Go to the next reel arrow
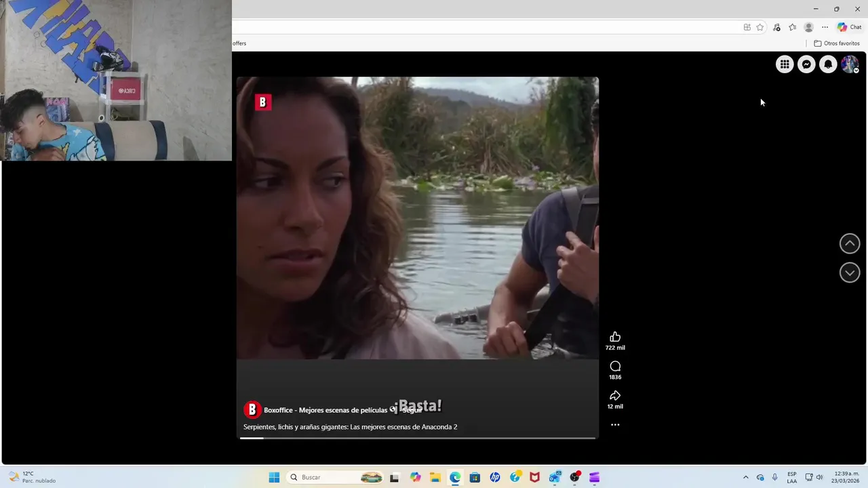This screenshot has height=488, width=868. pyautogui.click(x=850, y=272)
